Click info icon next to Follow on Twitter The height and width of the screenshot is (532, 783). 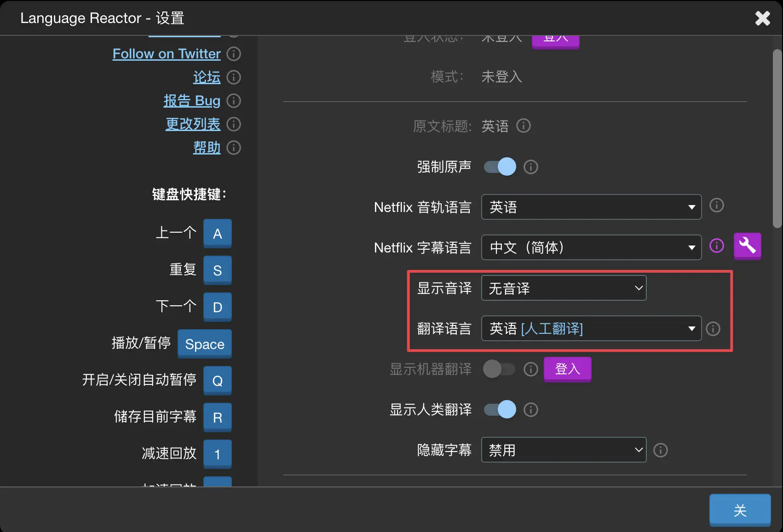click(x=234, y=54)
